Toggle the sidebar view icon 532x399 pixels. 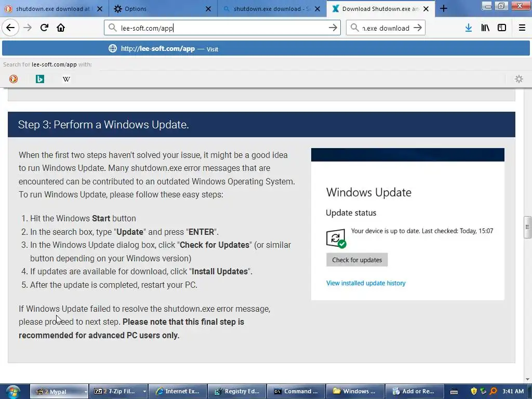(x=502, y=28)
